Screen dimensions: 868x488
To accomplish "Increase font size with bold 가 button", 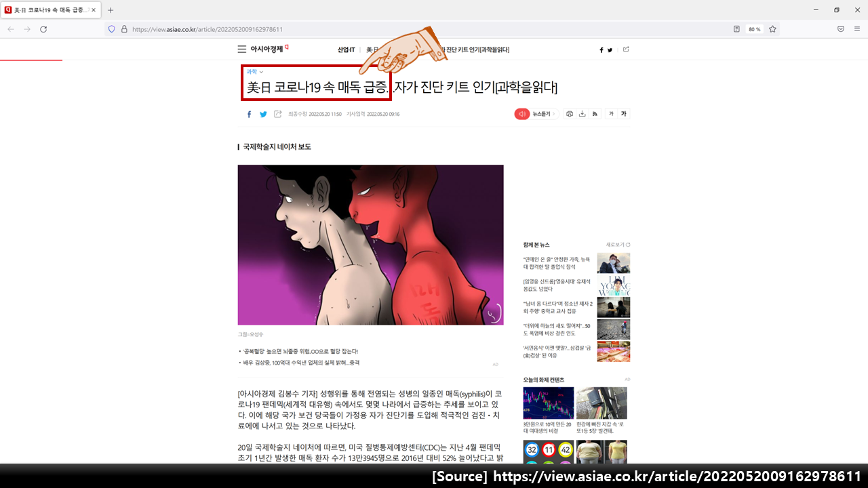I will (624, 114).
